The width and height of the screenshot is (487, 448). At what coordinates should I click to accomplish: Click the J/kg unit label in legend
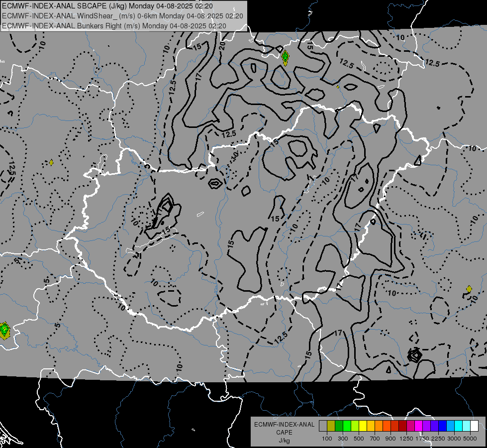pos(284,441)
